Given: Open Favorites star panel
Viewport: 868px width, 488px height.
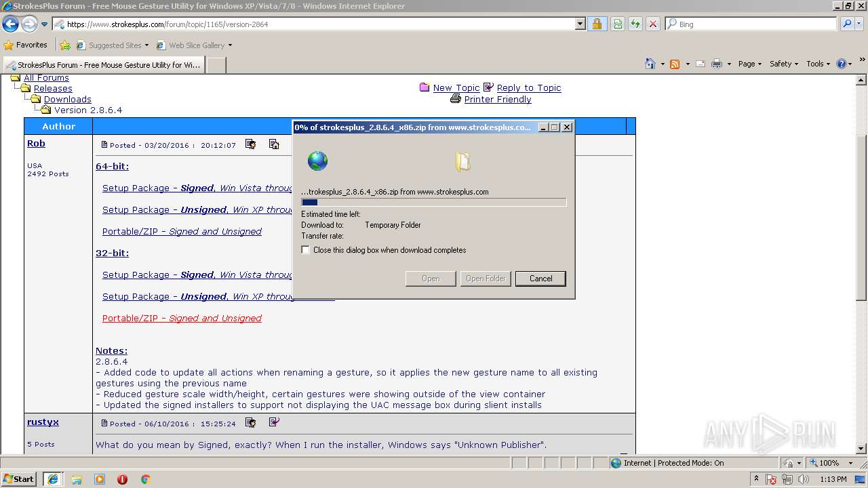Looking at the screenshot, I should 9,45.
